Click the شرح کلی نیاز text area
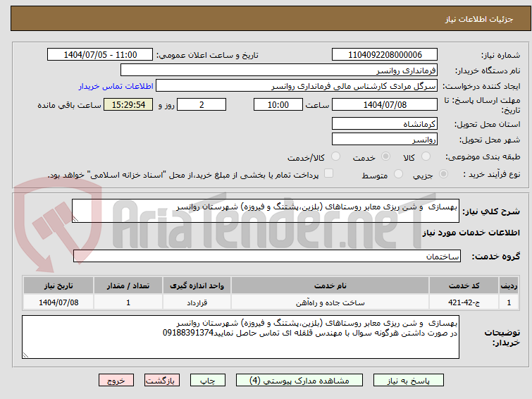The width and height of the screenshot is (532, 399). (266, 211)
